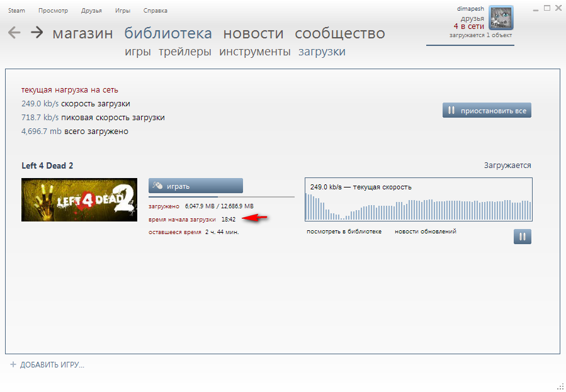Image resolution: width=566 pixels, height=392 pixels.
Task: Select the инструменты subtab
Action: pyautogui.click(x=255, y=52)
